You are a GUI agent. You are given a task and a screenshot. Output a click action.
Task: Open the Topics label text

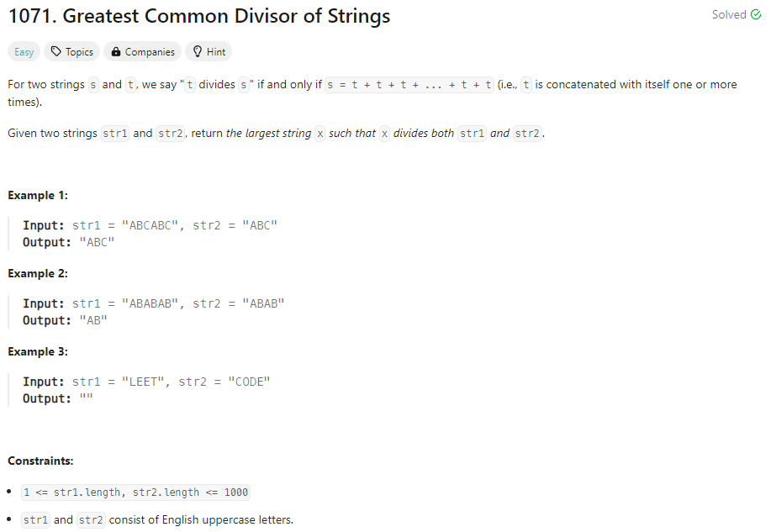point(79,52)
